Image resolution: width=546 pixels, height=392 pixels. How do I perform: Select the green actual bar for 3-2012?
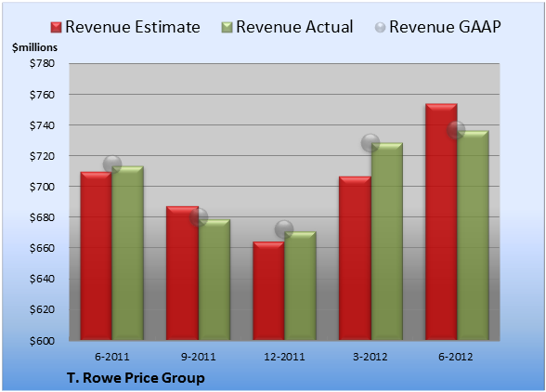[x=386, y=242]
